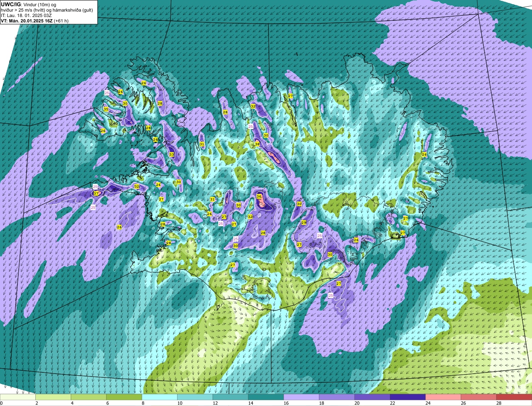Viewport: 532px width, 406px height.
Task: Click the legend tick label 8
Action: click(x=143, y=403)
